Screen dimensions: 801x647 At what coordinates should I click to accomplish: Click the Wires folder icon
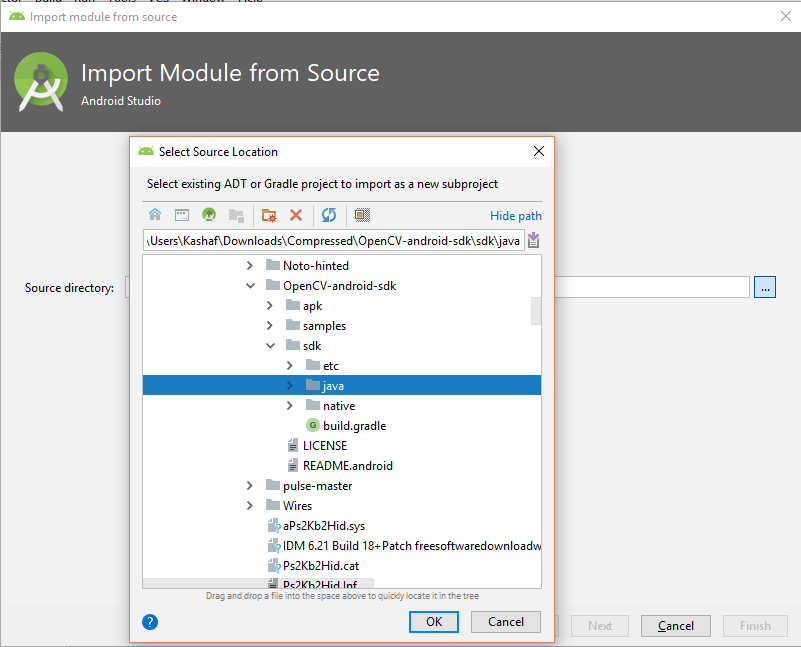[273, 505]
